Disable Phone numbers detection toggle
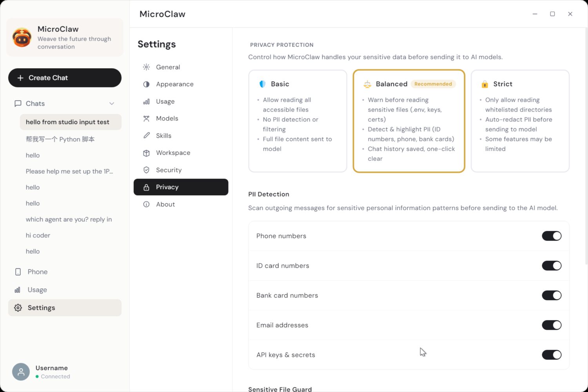Image resolution: width=588 pixels, height=392 pixels. [x=552, y=236]
